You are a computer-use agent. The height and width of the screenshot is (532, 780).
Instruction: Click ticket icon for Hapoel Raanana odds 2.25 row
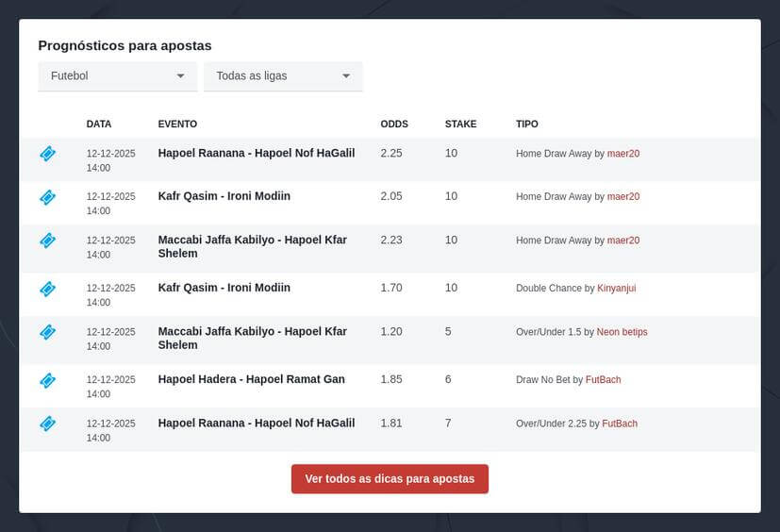[47, 154]
